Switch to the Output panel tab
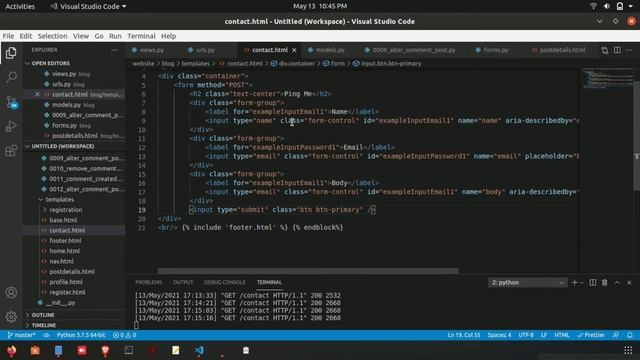This screenshot has height=360, width=640. tap(183, 282)
